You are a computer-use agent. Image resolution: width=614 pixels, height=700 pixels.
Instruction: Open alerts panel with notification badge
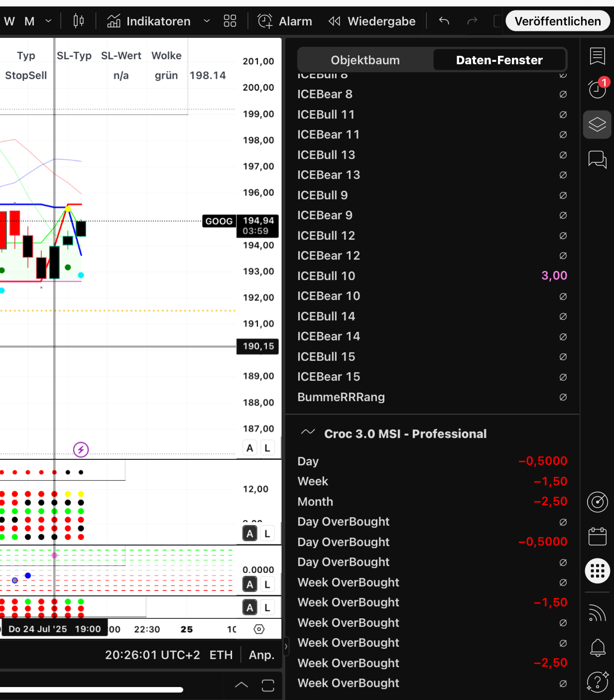click(x=597, y=89)
